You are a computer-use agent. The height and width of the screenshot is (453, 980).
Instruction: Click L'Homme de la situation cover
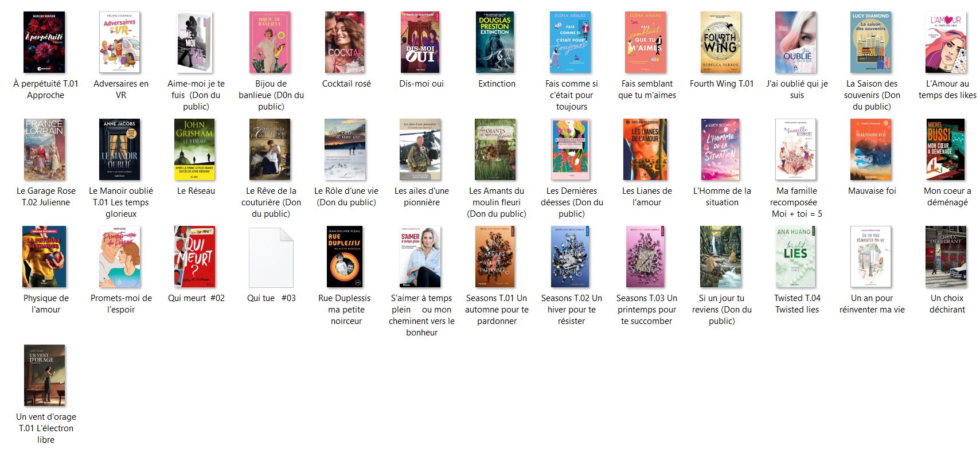[x=721, y=150]
